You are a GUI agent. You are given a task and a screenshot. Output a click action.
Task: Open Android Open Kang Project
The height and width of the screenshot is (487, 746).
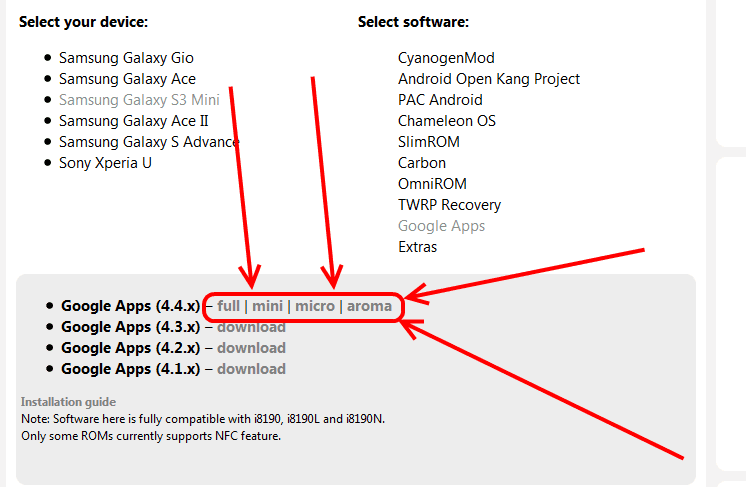[x=489, y=79]
